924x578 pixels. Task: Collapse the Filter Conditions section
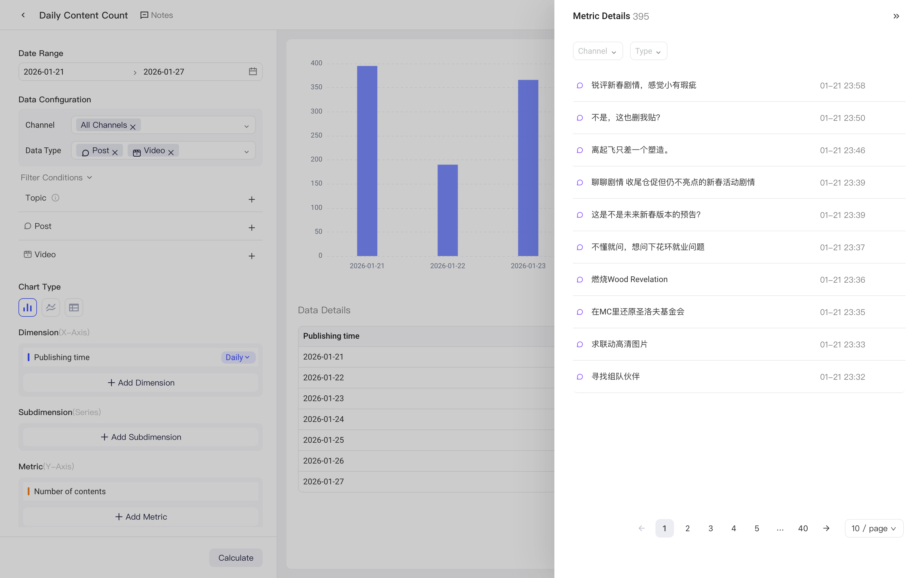click(x=57, y=177)
